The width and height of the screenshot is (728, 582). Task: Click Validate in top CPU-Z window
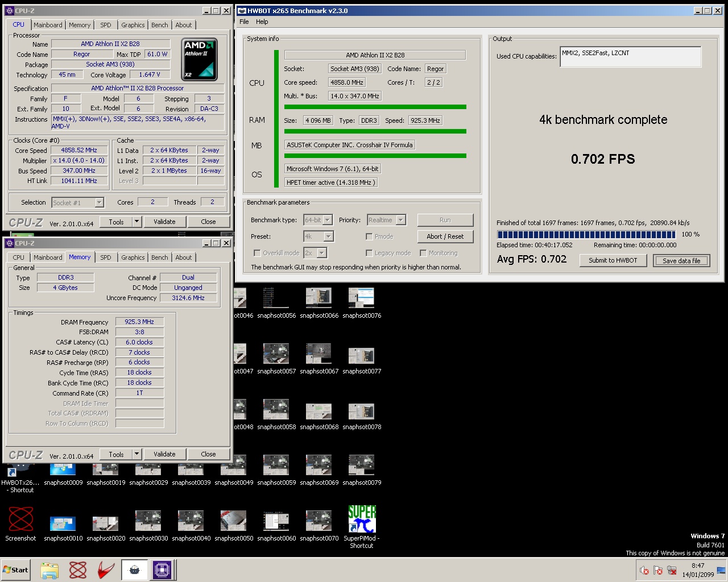click(x=164, y=222)
